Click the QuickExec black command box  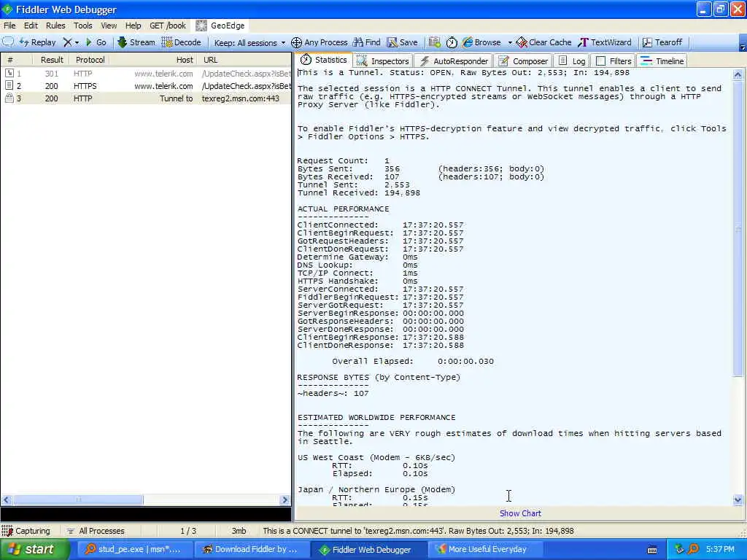pos(146,514)
